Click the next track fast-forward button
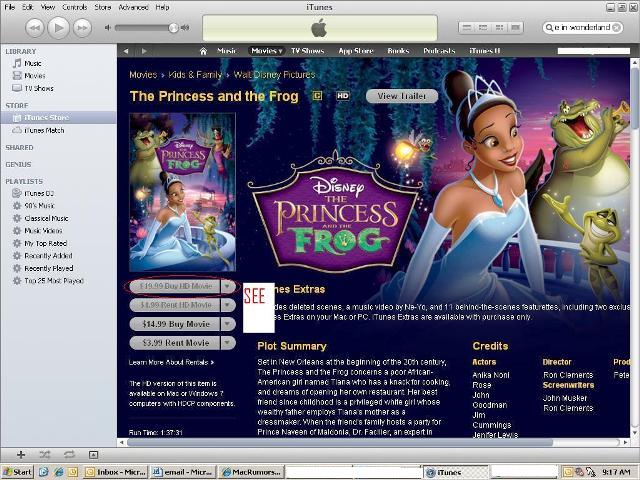Image resolution: width=640 pixels, height=480 pixels. (x=82, y=28)
